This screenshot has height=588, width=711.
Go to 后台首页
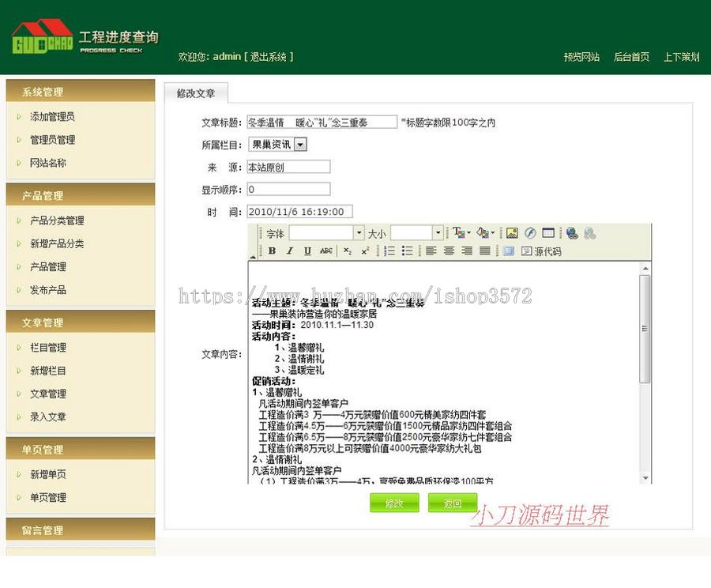[x=631, y=57]
